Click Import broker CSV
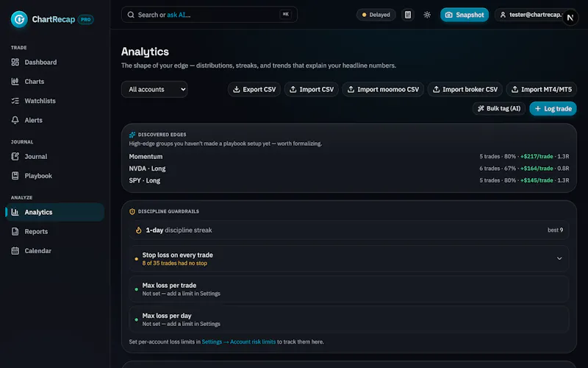 click(x=465, y=89)
